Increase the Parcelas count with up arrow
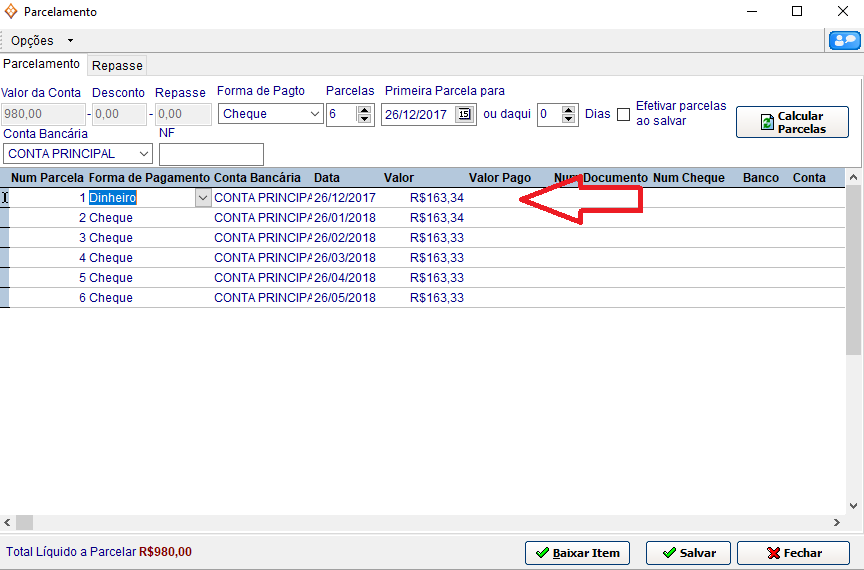The height and width of the screenshot is (570, 864). click(x=364, y=109)
